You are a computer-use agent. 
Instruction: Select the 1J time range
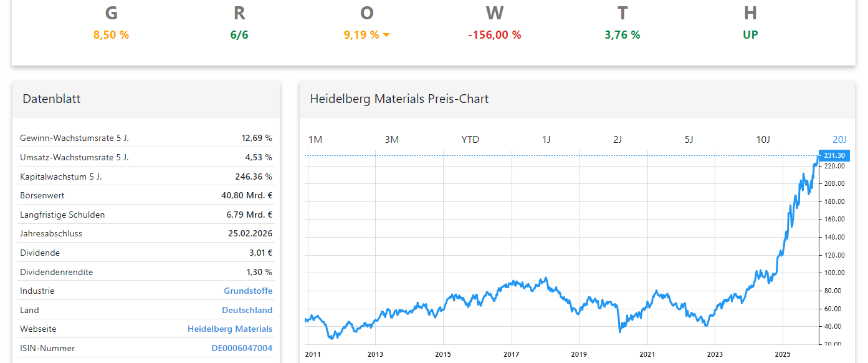point(546,139)
